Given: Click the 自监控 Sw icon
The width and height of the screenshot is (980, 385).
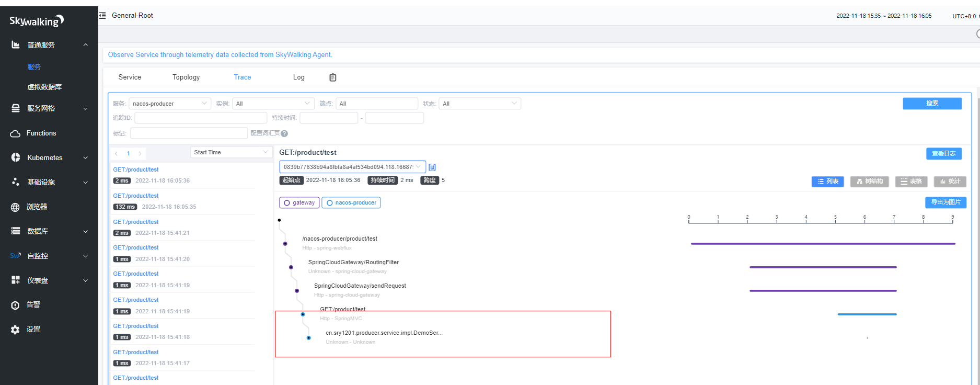Looking at the screenshot, I should 16,256.
